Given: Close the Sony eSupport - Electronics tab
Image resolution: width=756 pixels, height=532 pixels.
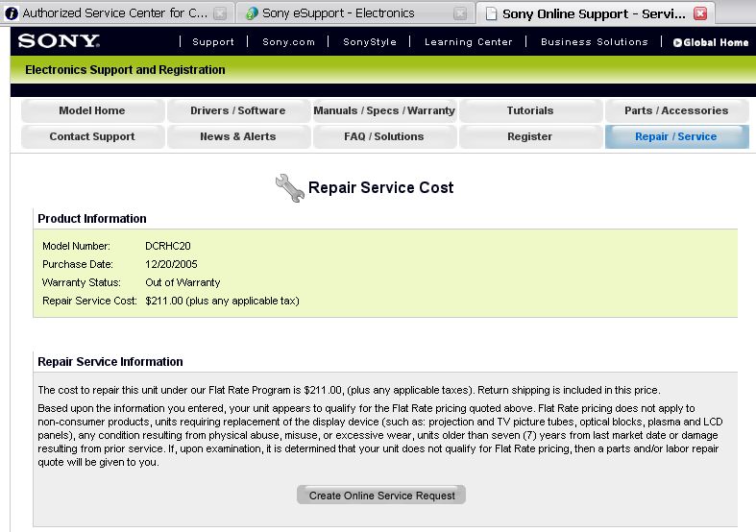Looking at the screenshot, I should pos(460,13).
